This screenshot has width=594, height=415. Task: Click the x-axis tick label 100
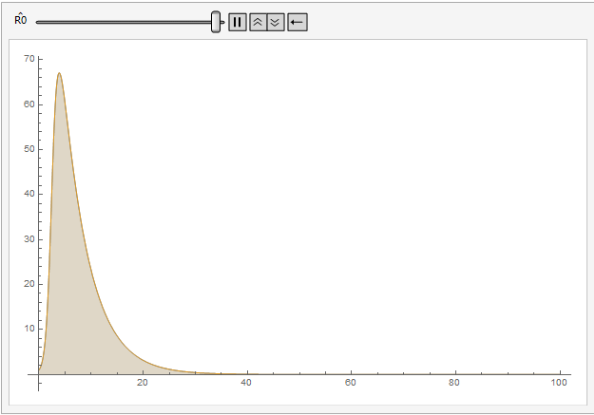(x=559, y=382)
